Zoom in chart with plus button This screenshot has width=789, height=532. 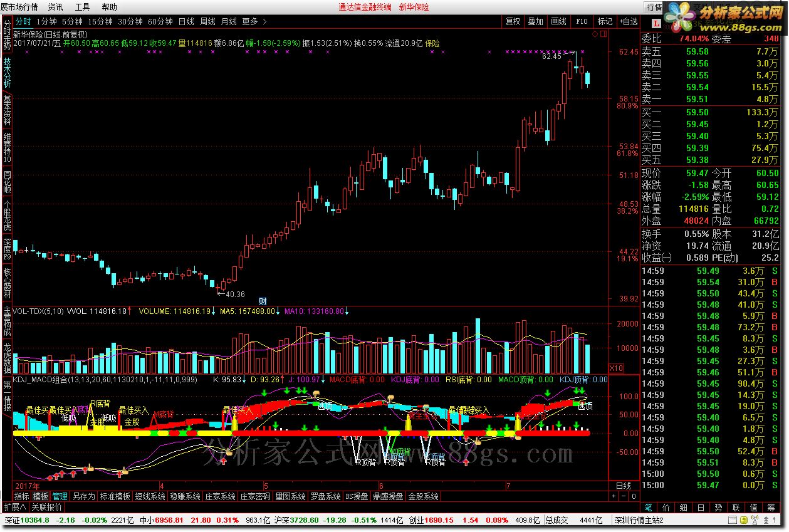click(614, 496)
